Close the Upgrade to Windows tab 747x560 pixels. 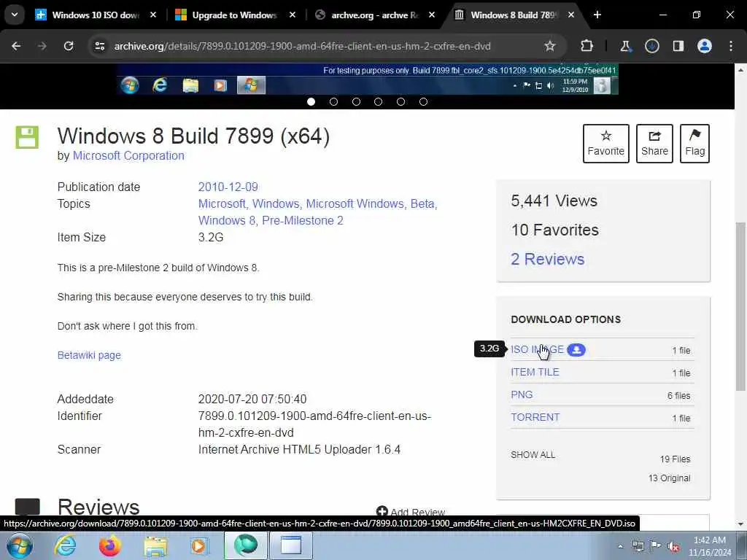tap(293, 15)
